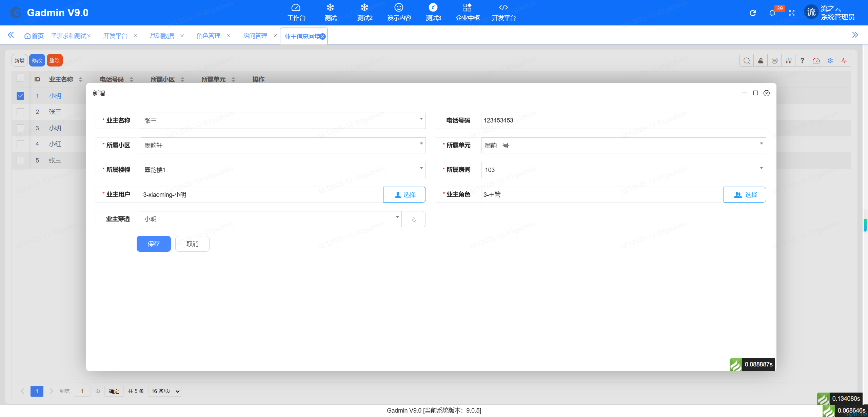This screenshot has height=417, width=868.
Task: Click the refresh icon in header
Action: coord(752,13)
